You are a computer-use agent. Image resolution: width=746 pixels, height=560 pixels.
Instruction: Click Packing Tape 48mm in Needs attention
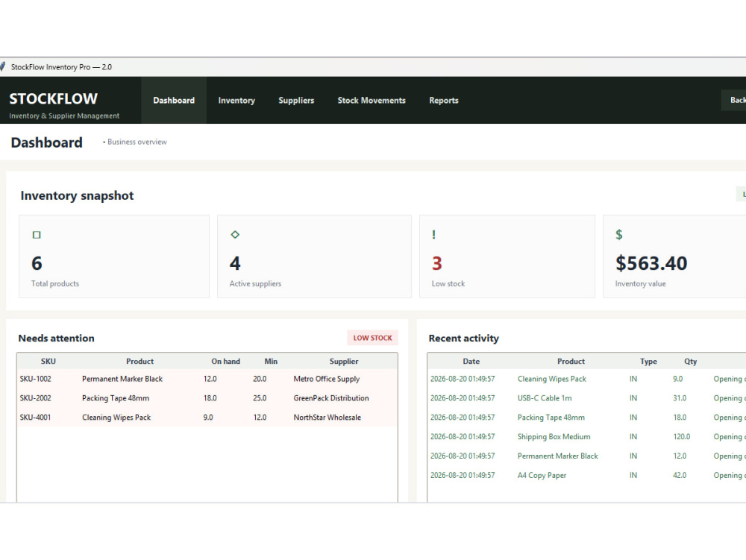pyautogui.click(x=116, y=398)
